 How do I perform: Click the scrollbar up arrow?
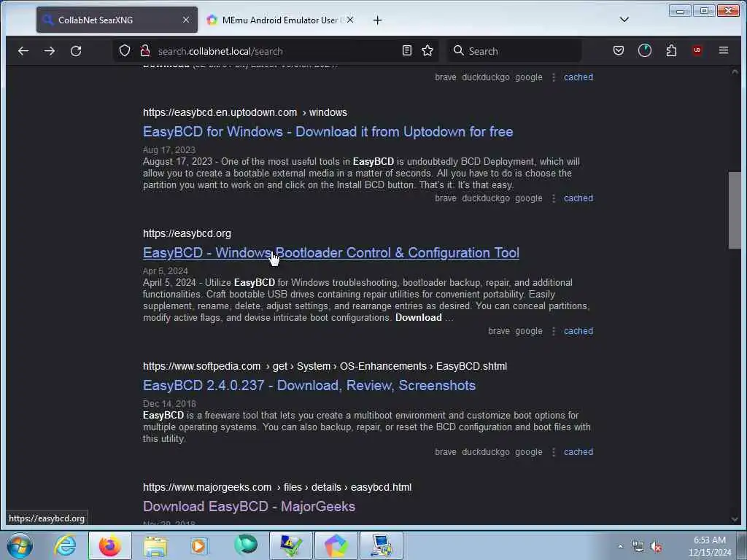coord(735,72)
